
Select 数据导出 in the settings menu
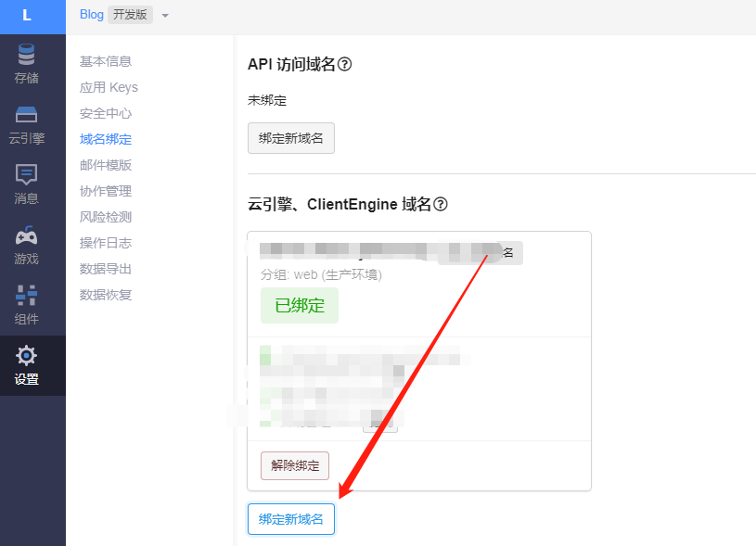click(106, 269)
